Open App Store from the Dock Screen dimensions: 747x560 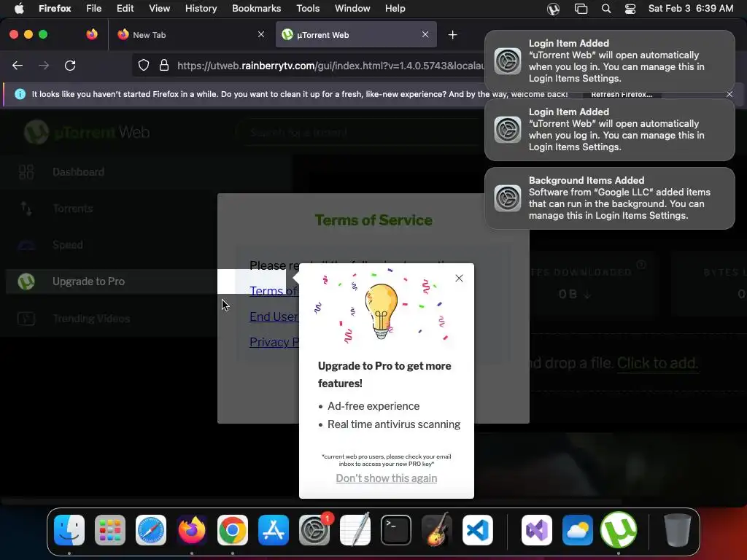pos(274,529)
